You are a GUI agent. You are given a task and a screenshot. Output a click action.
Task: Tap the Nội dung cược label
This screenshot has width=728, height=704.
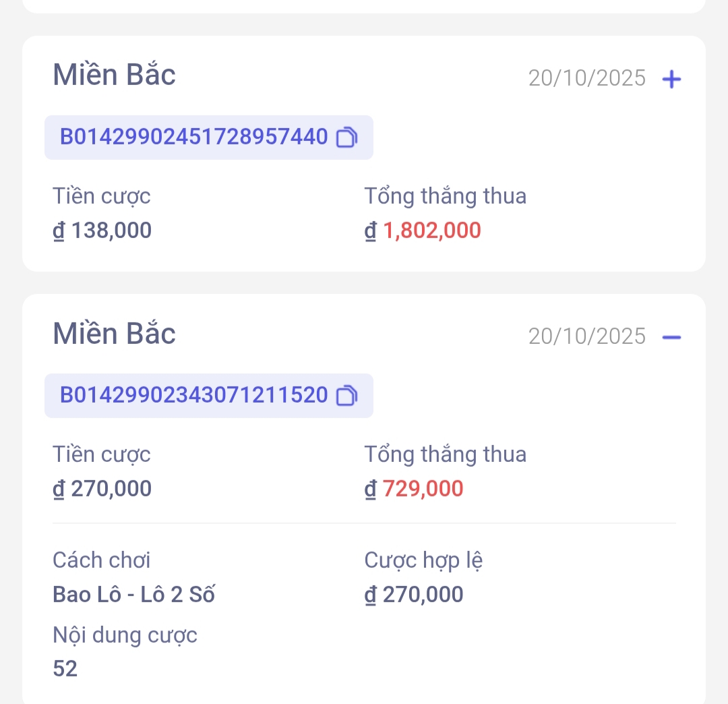[125, 635]
